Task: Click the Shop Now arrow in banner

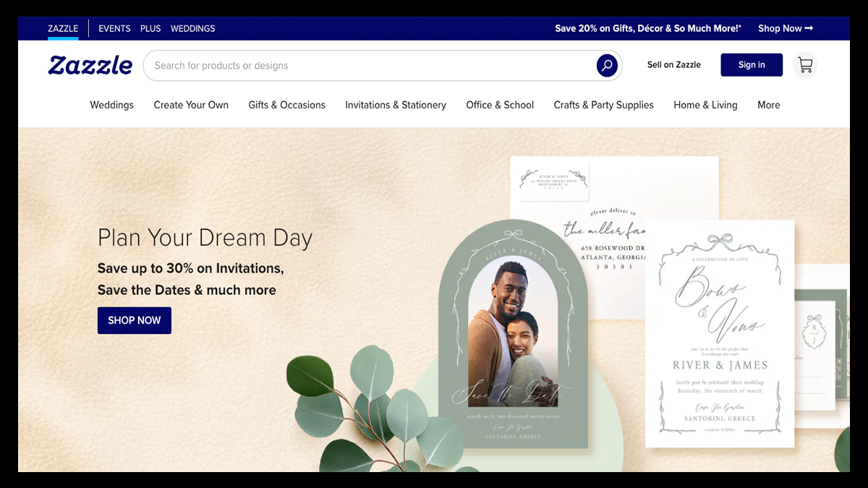Action: [x=785, y=28]
